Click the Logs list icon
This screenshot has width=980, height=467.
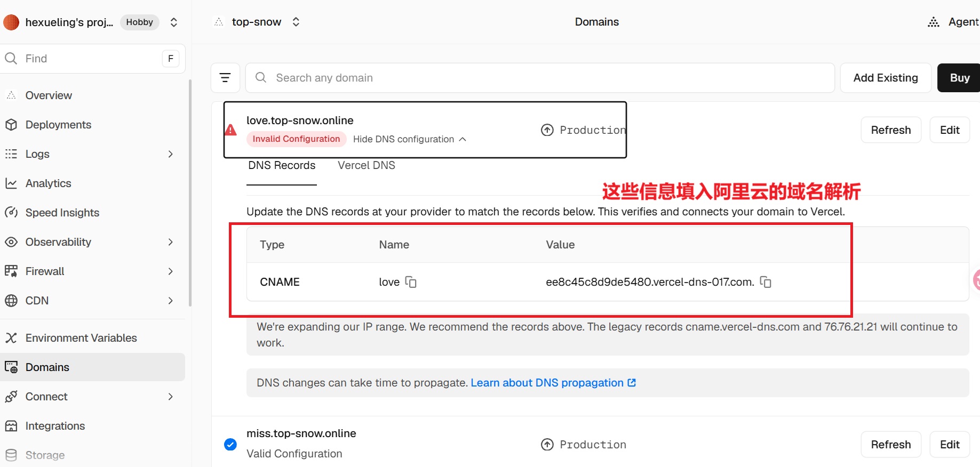pyautogui.click(x=11, y=154)
